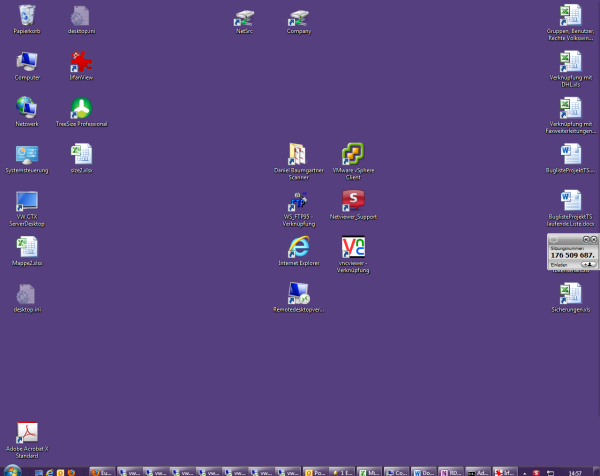Click the Einladen label in the Netviewer widget
The image size is (600, 476).
pyautogui.click(x=559, y=265)
